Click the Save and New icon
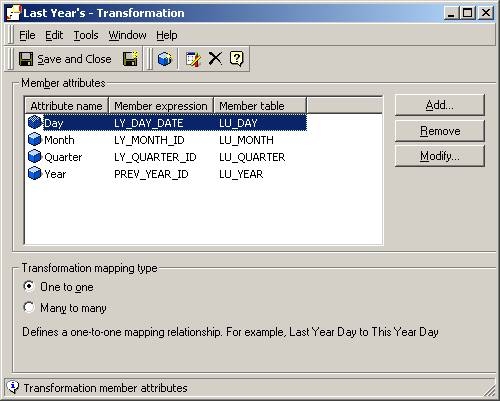The image size is (500, 401). (x=130, y=59)
